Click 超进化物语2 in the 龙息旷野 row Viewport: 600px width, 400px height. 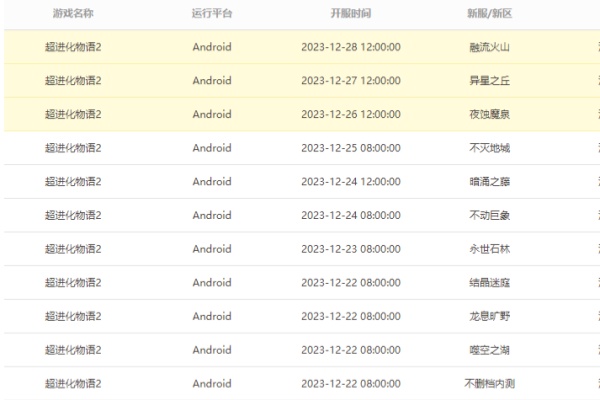[x=73, y=317]
